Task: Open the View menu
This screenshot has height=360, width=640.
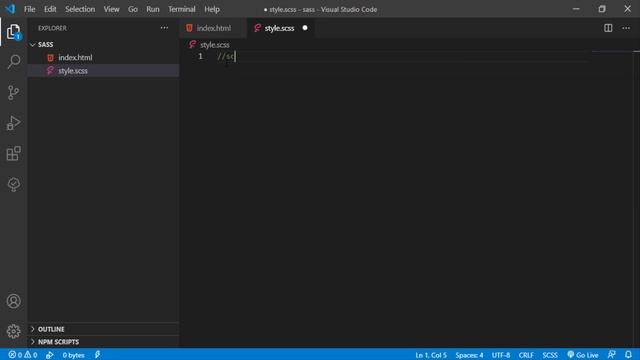Action: pyautogui.click(x=111, y=9)
